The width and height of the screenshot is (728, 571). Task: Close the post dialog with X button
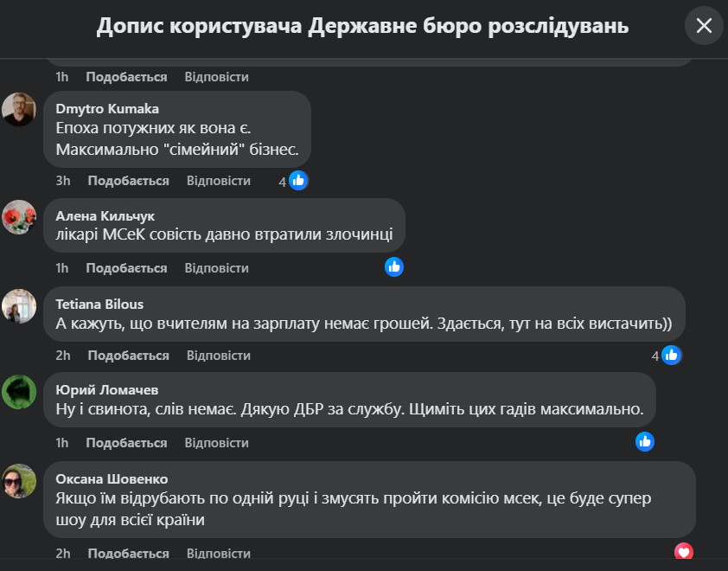click(x=704, y=26)
